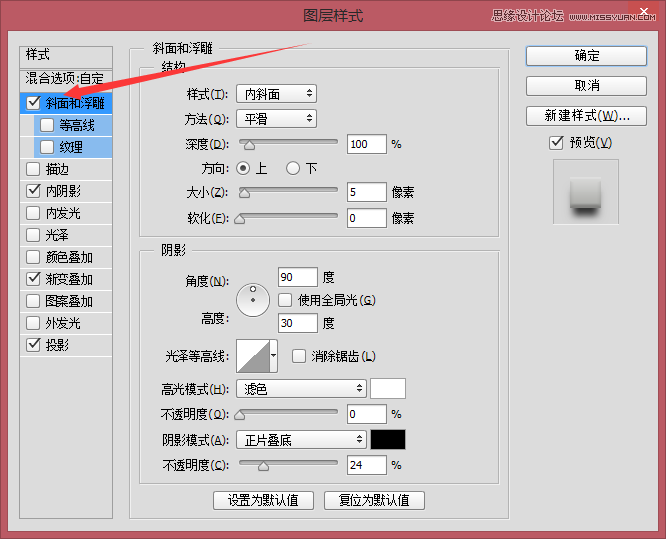The height and width of the screenshot is (539, 666).
Task: Click the 光泽等高线 contour thumbnail
Action: pos(253,356)
